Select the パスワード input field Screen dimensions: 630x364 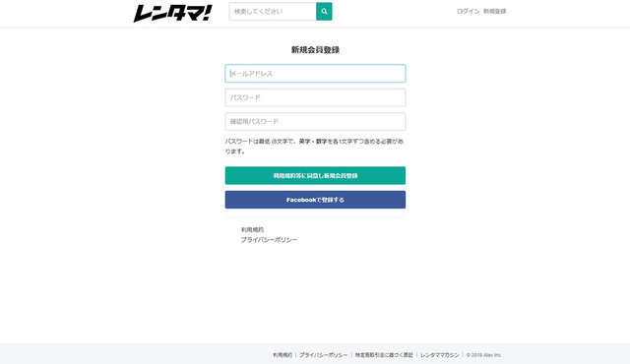pos(315,97)
